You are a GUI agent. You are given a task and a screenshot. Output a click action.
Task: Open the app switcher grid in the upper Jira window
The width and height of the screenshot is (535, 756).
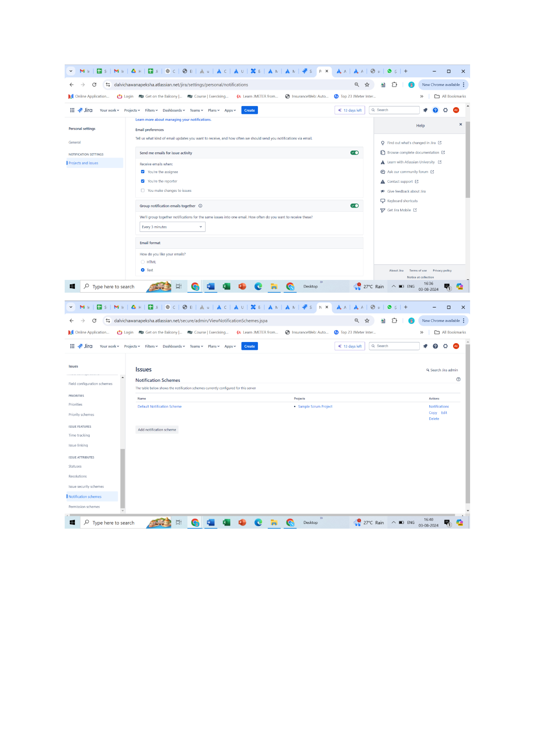pos(72,110)
